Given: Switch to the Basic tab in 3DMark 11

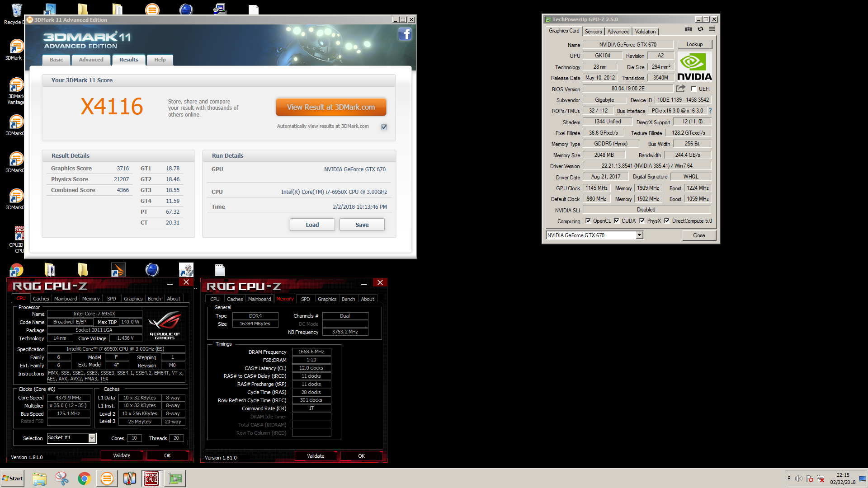Looking at the screenshot, I should point(57,60).
